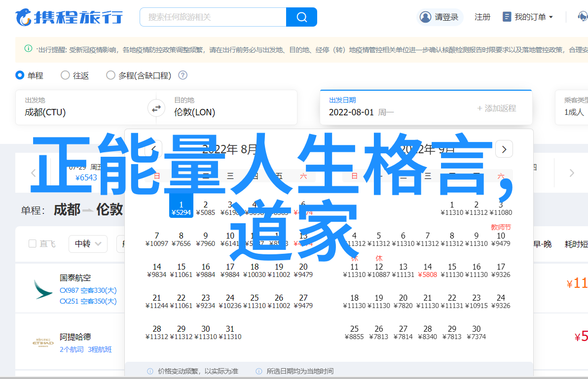Click the Ctrip logo
This screenshot has height=379, width=588.
[x=69, y=17]
